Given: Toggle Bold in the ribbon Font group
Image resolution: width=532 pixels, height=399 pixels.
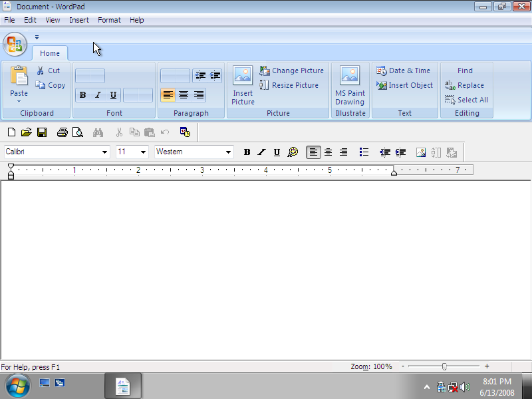Looking at the screenshot, I should (82, 95).
